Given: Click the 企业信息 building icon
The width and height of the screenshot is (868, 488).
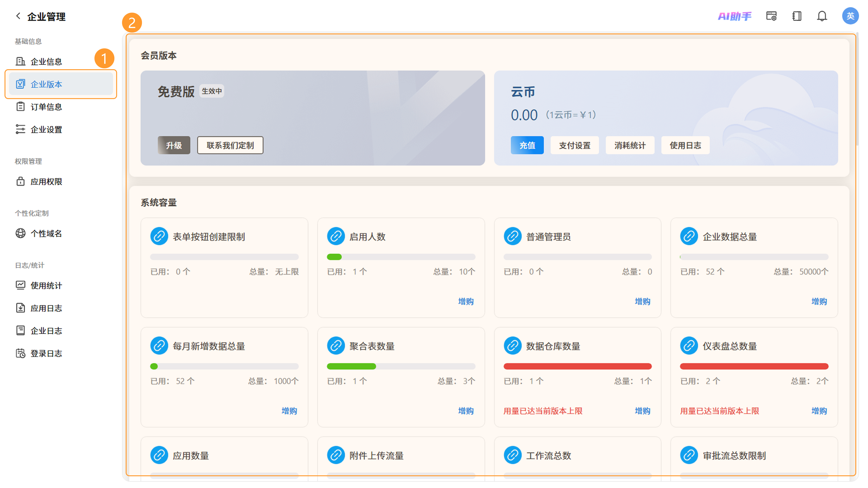Looking at the screenshot, I should (20, 61).
